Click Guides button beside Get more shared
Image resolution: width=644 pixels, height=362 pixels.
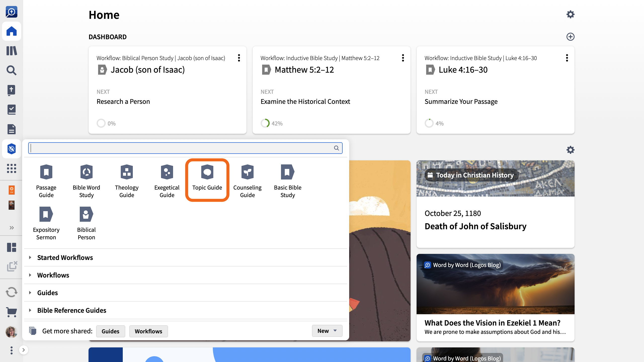click(x=110, y=331)
